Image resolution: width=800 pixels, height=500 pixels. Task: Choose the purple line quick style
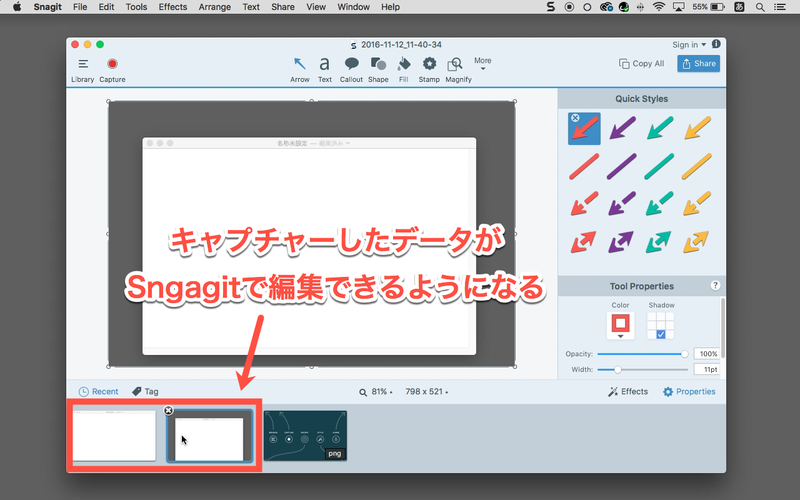(622, 166)
